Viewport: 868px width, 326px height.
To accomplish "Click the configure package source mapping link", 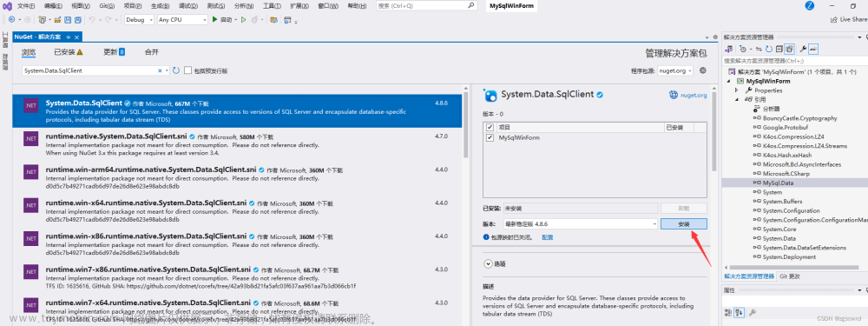I will click(x=548, y=236).
